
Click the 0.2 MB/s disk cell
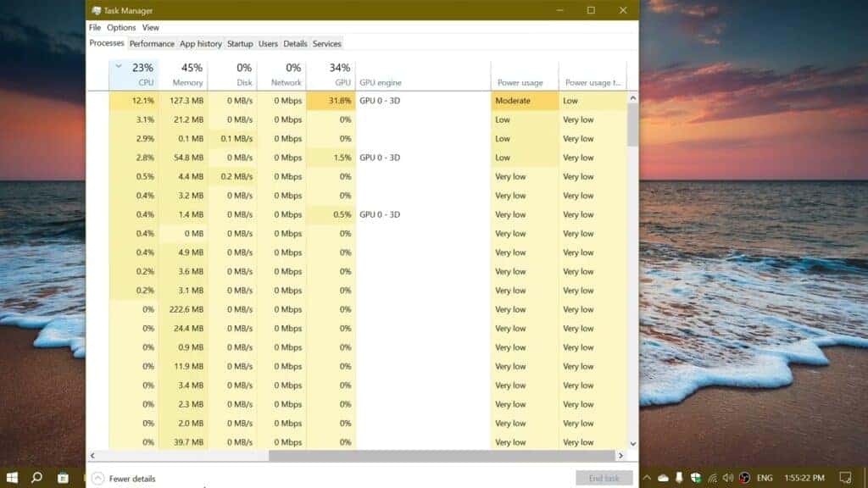click(x=232, y=176)
